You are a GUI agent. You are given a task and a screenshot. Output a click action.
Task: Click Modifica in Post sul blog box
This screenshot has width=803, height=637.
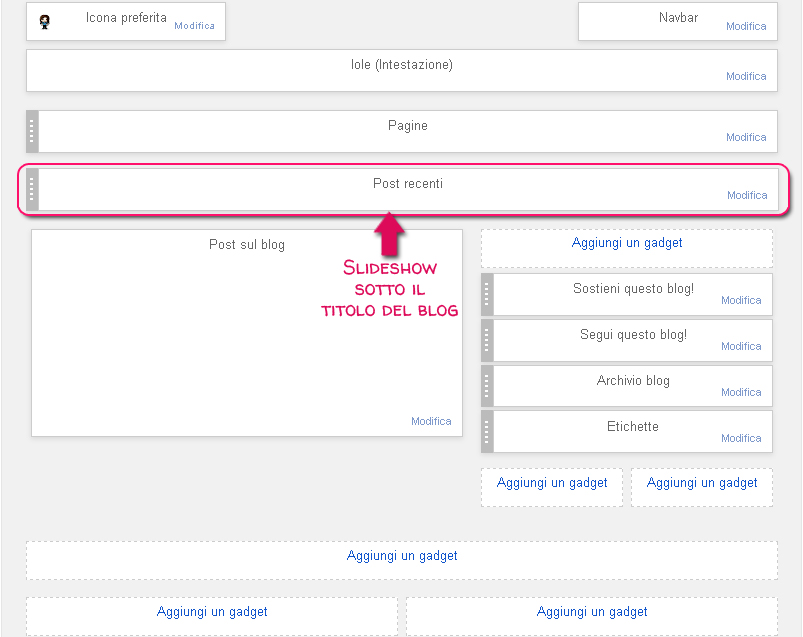(x=431, y=422)
